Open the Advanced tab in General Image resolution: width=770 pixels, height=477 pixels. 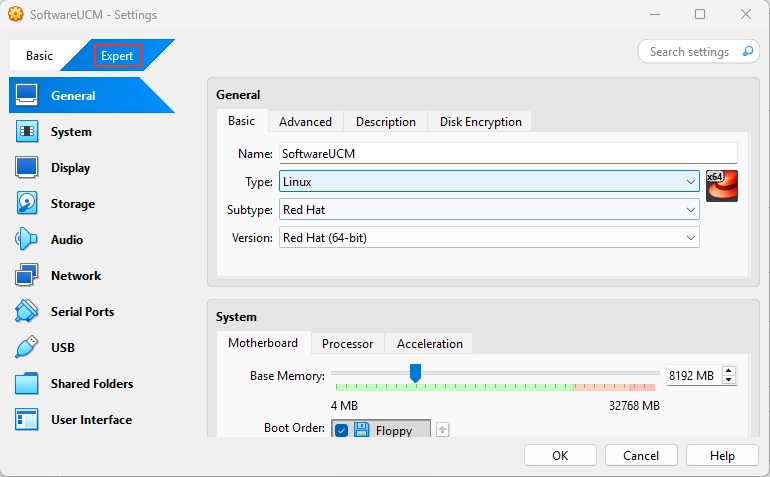[x=305, y=121]
